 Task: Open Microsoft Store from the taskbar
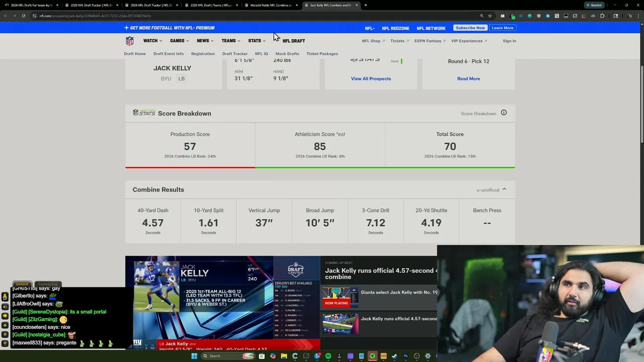point(262,356)
